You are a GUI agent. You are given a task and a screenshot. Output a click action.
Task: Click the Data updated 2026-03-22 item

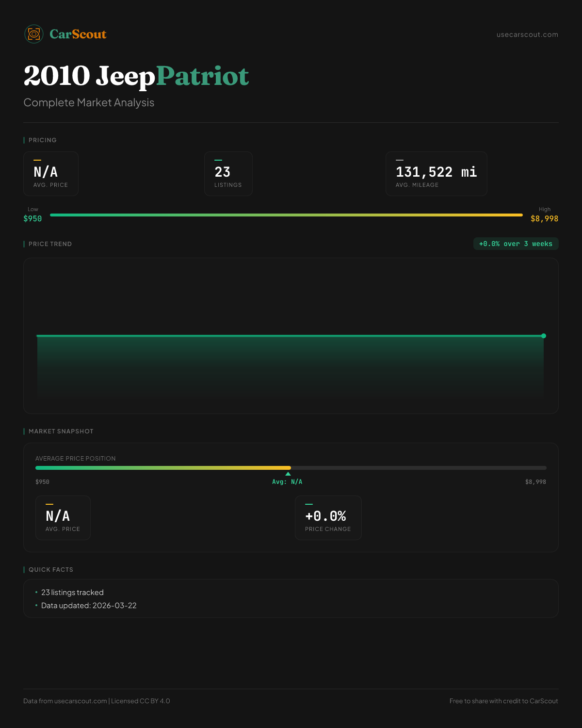89,606
